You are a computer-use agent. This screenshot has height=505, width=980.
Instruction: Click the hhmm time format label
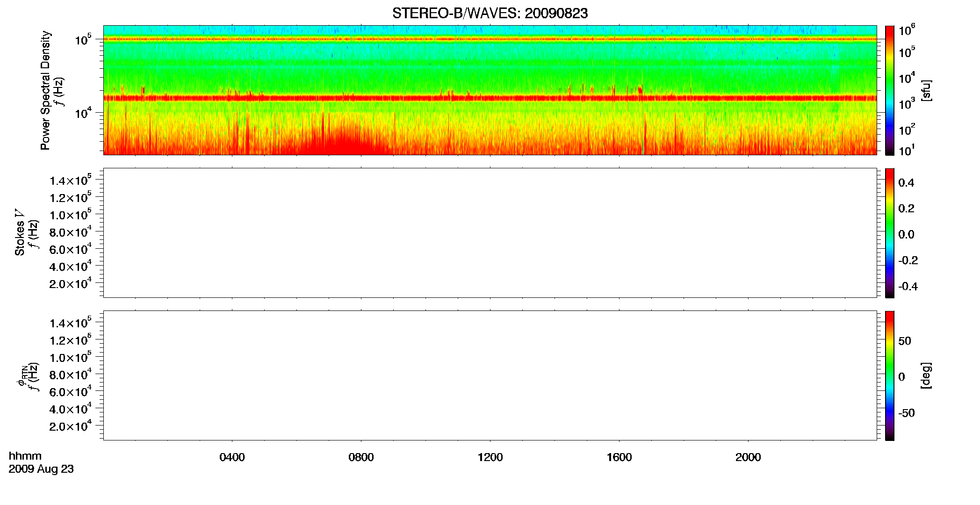pyautogui.click(x=25, y=456)
